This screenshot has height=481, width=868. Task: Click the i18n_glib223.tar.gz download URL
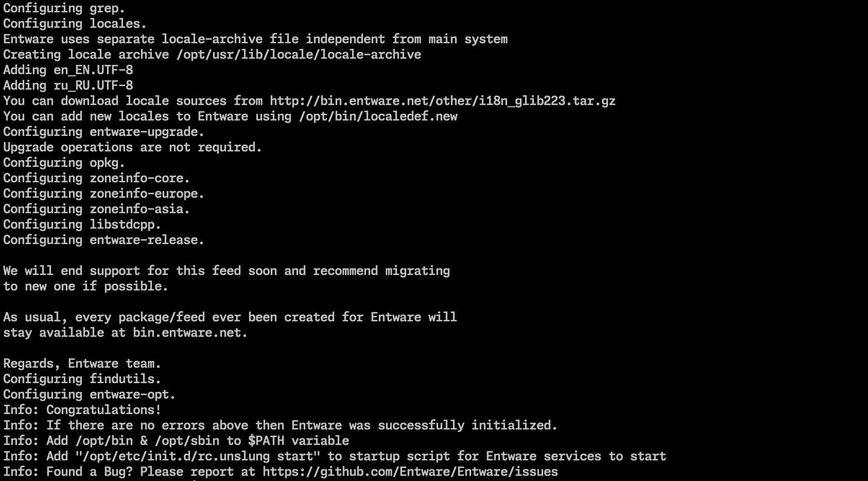443,101
